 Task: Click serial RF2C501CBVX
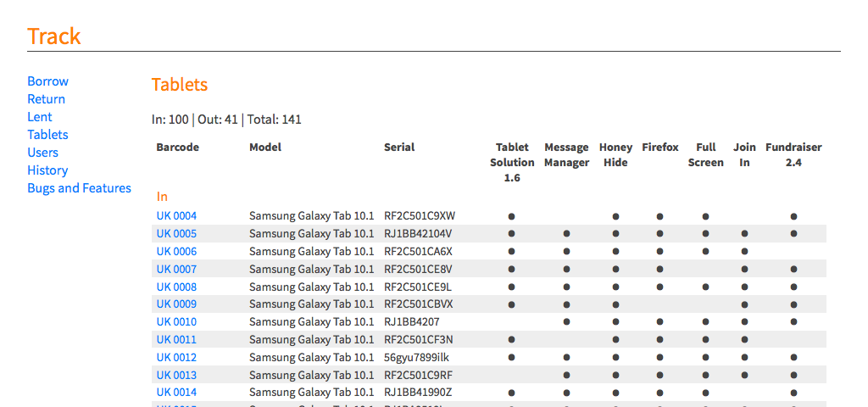(419, 304)
